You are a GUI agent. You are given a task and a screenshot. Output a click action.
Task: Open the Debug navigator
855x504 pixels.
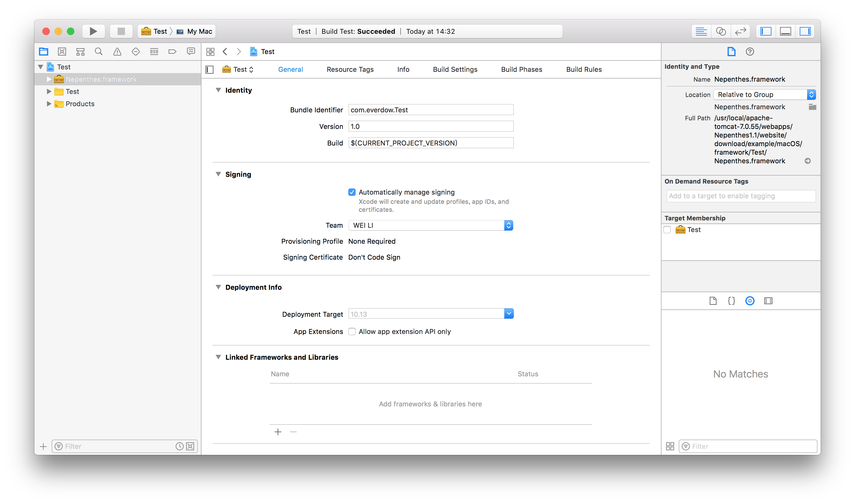[x=154, y=52]
